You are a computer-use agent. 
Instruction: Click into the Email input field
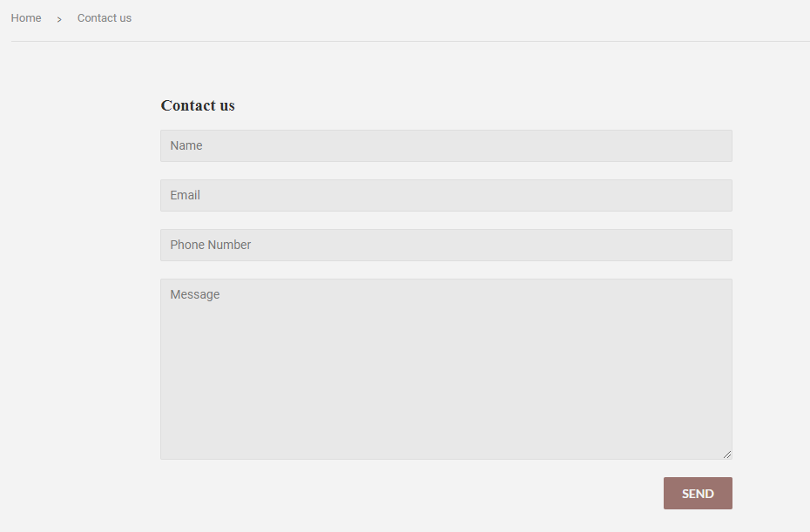click(446, 195)
